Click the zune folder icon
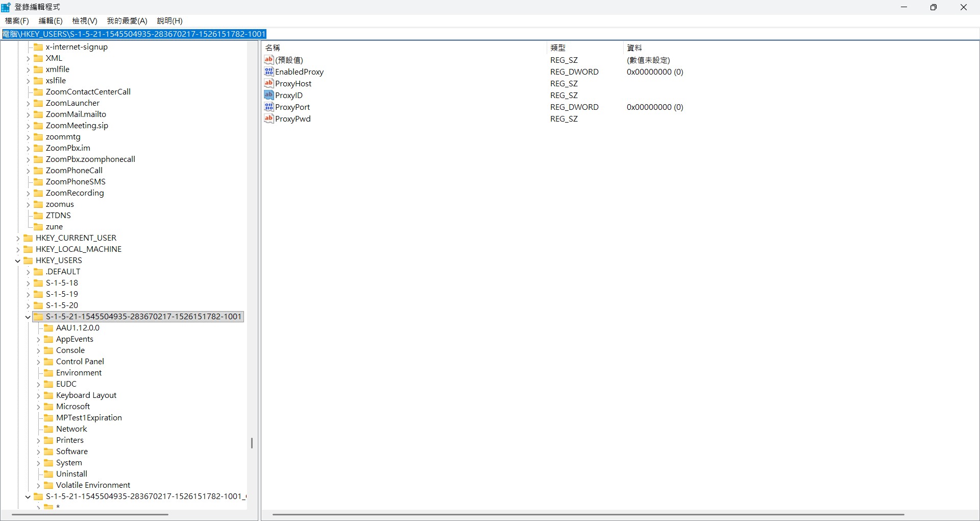Image resolution: width=980 pixels, height=521 pixels. (38, 226)
